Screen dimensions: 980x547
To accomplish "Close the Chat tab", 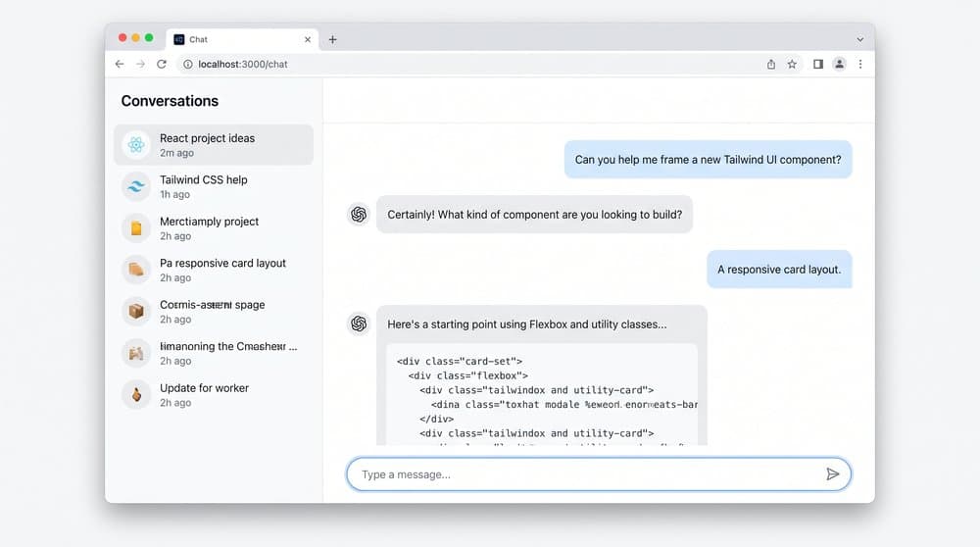I will pos(308,39).
